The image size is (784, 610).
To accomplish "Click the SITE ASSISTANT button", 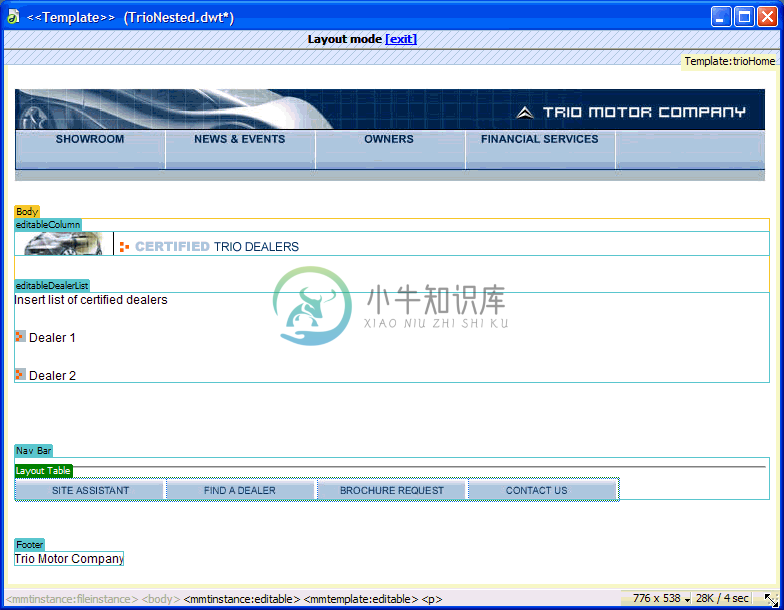I will (90, 490).
